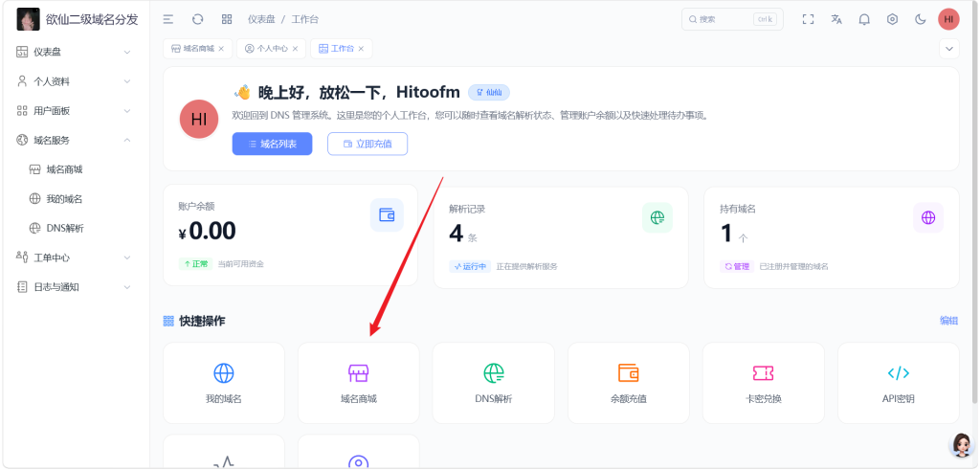Open the 卡密兑换 quick action card
Image resolution: width=980 pixels, height=470 pixels.
tap(763, 383)
